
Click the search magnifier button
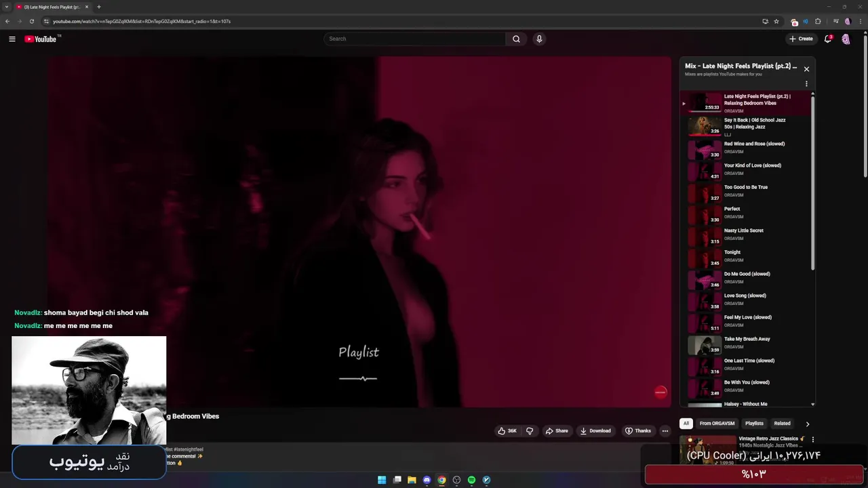coord(516,39)
